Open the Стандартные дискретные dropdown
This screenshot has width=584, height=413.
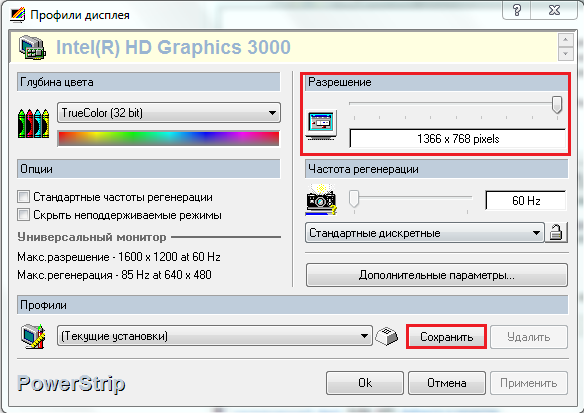click(424, 233)
